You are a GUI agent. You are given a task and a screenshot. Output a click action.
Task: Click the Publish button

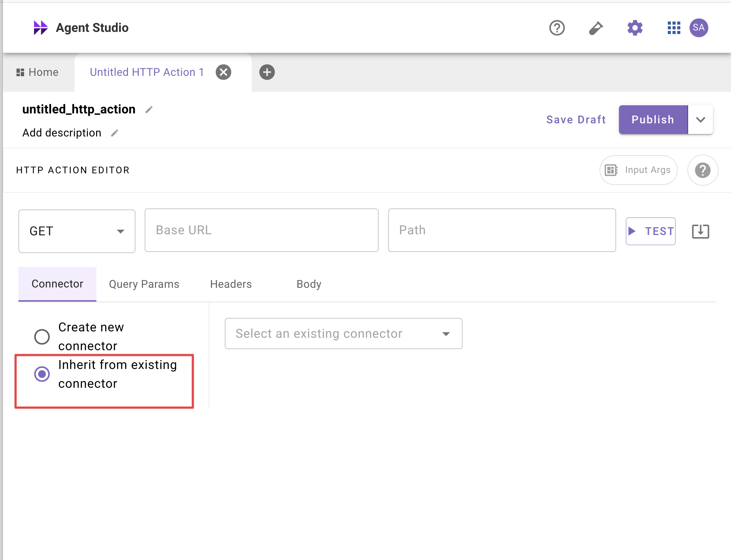pos(653,119)
